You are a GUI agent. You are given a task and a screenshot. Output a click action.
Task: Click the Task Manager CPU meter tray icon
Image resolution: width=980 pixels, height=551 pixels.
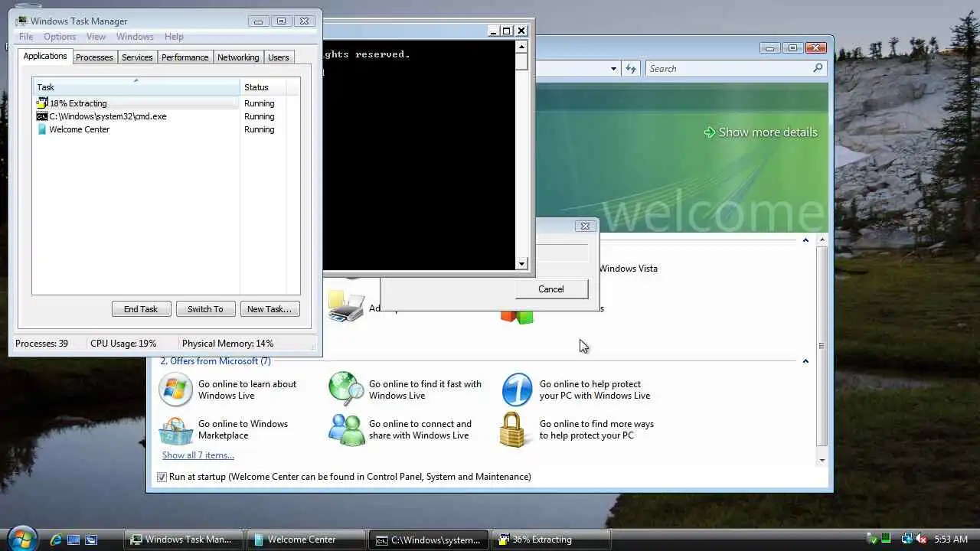[x=886, y=539]
